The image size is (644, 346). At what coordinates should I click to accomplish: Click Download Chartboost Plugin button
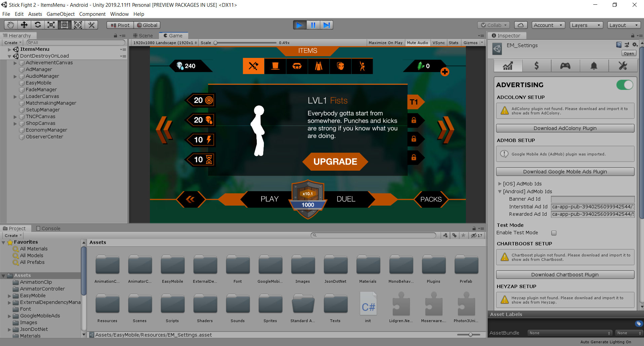[x=565, y=275]
